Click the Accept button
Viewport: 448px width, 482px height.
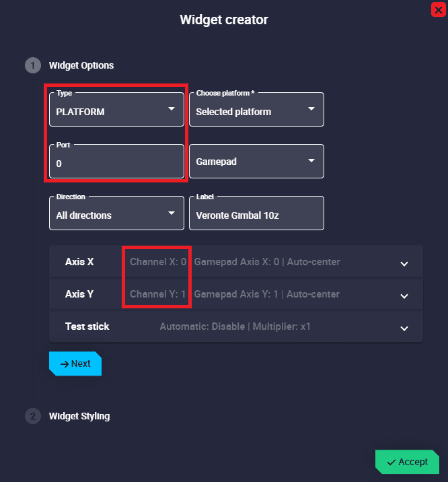pos(407,462)
